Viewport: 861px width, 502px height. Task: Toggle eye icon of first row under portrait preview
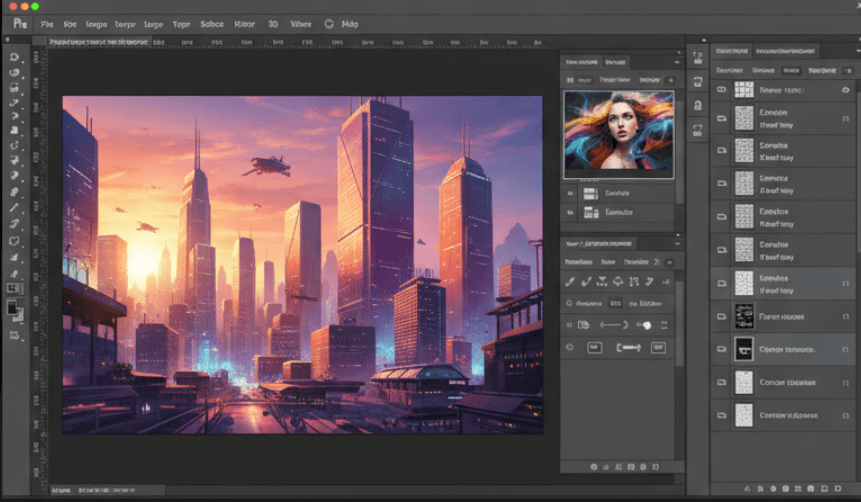point(570,193)
